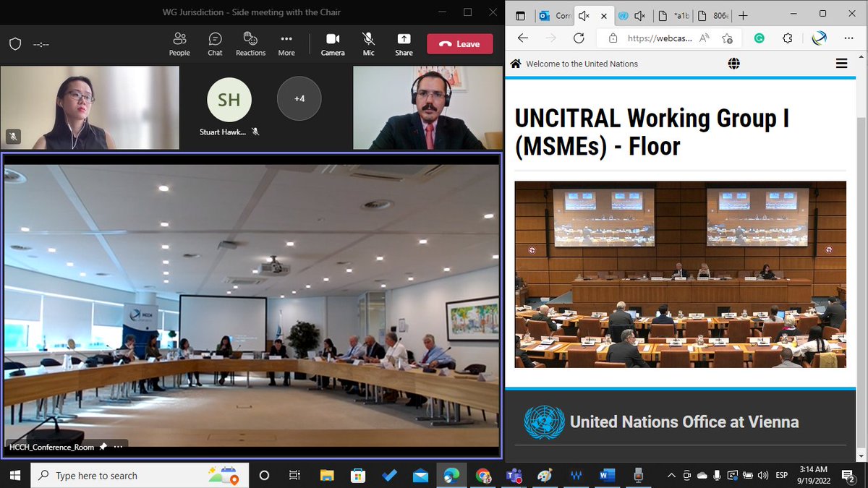This screenshot has width=868, height=488.
Task: Open Google Chrome from the taskbar
Action: coord(482,475)
